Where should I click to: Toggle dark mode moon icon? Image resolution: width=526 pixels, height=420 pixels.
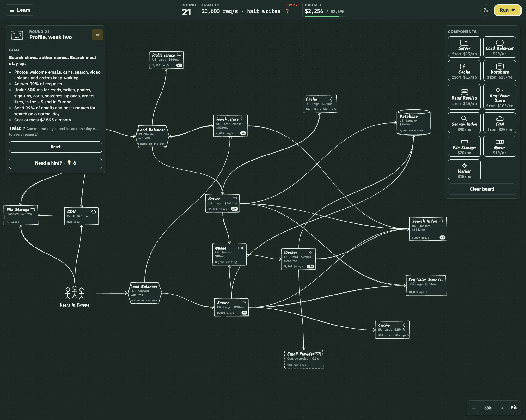click(486, 10)
